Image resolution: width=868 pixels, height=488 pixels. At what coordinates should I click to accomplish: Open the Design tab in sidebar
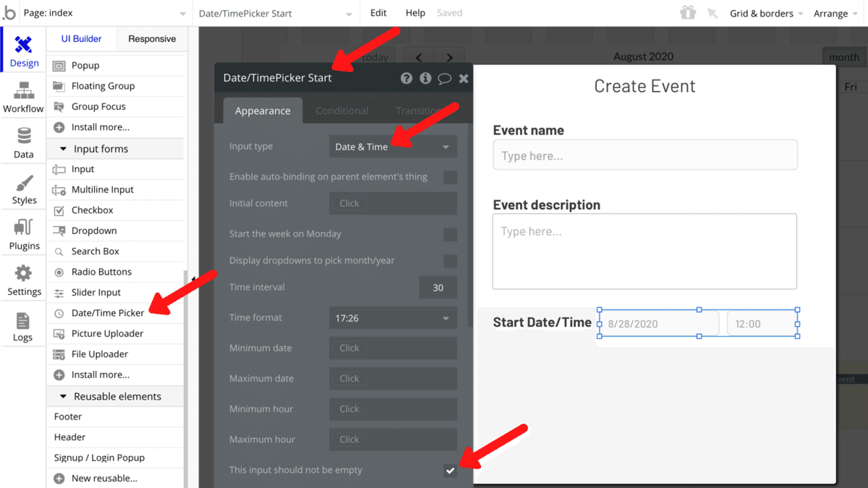pyautogui.click(x=23, y=51)
